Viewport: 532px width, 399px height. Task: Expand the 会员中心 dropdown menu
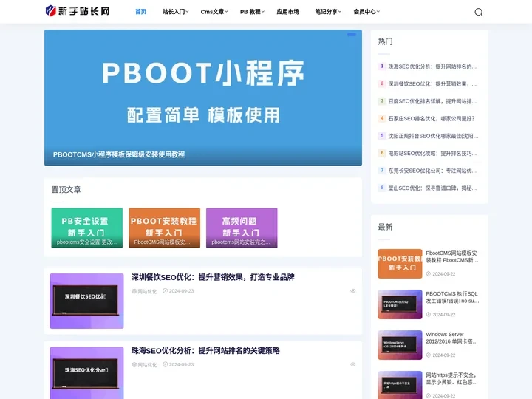click(x=366, y=12)
